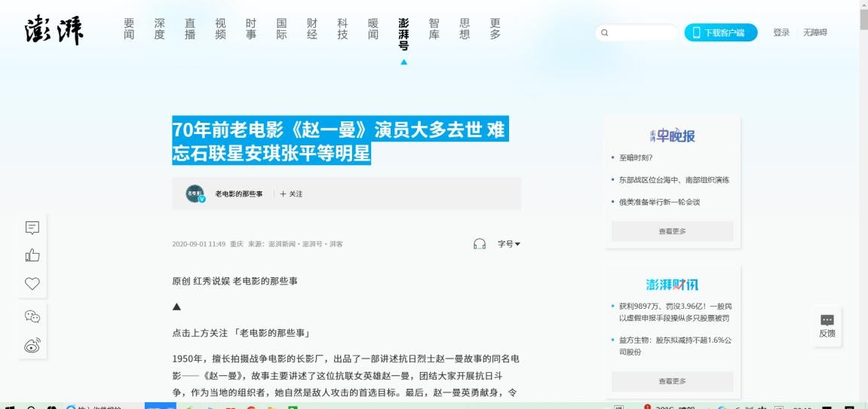Screen dimensions: 868x409
Task: Click the thumbs-up like icon
Action: [32, 255]
